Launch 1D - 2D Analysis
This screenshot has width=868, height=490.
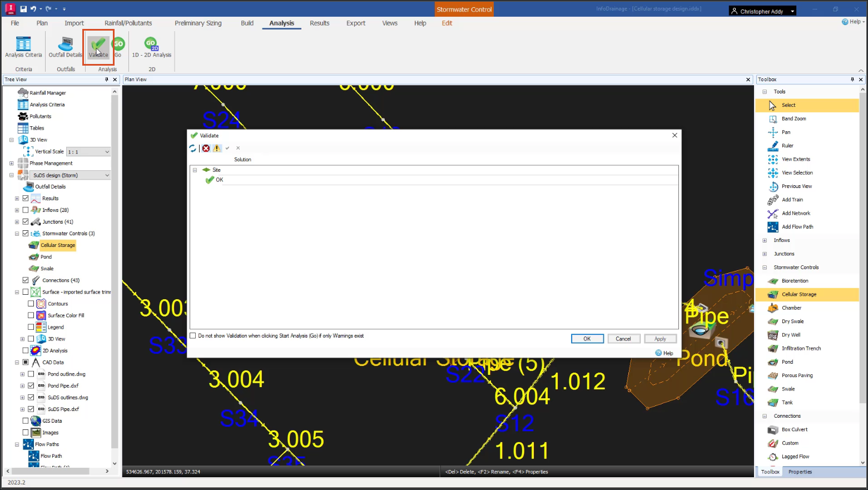[151, 47]
